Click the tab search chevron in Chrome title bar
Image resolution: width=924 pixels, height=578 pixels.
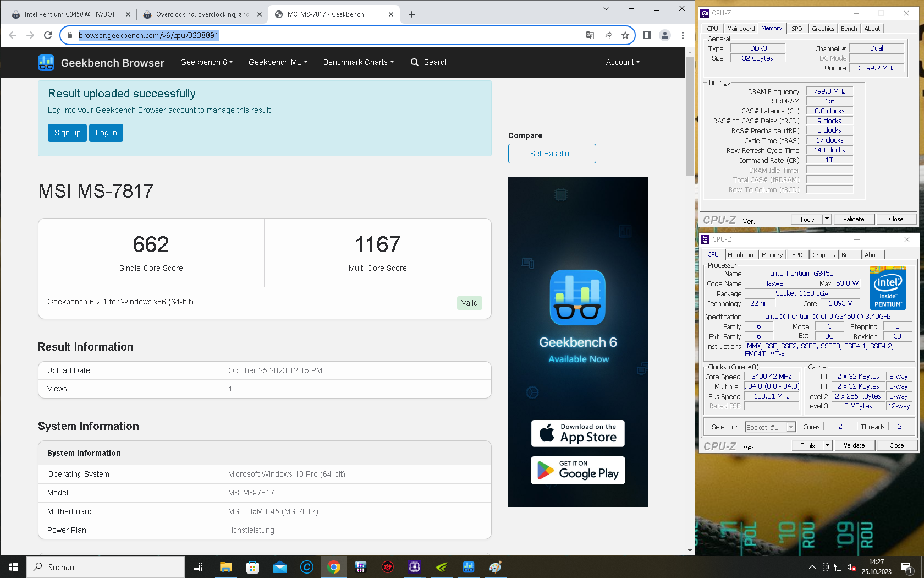click(x=606, y=8)
